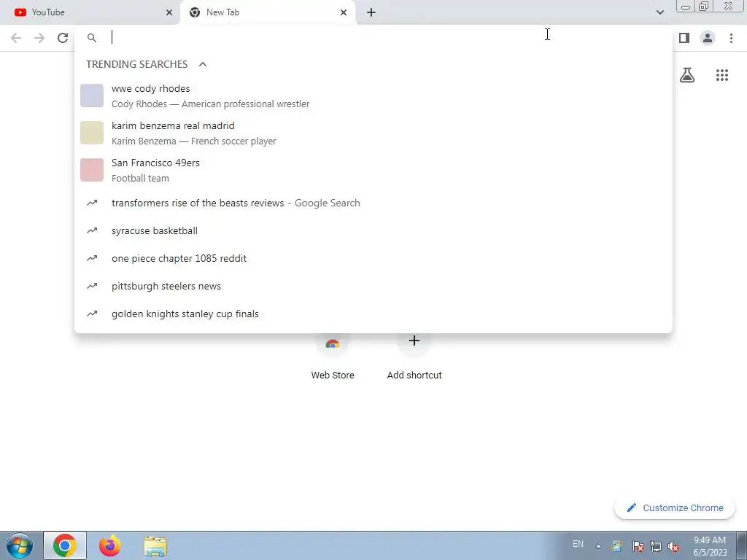Click the Cody Rhodes thumbnail swatch
This screenshot has height=560, width=747.
[92, 96]
